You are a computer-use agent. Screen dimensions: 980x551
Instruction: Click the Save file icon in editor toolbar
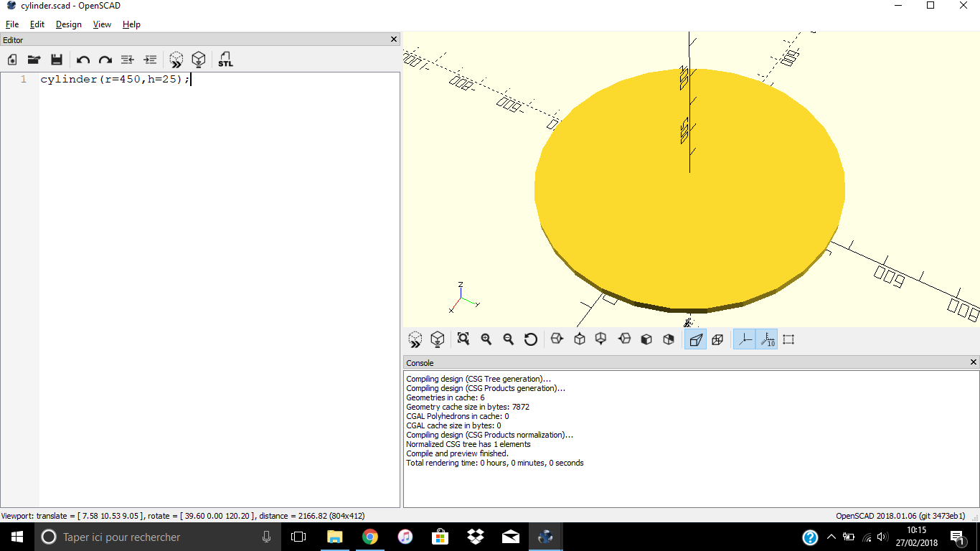point(57,60)
